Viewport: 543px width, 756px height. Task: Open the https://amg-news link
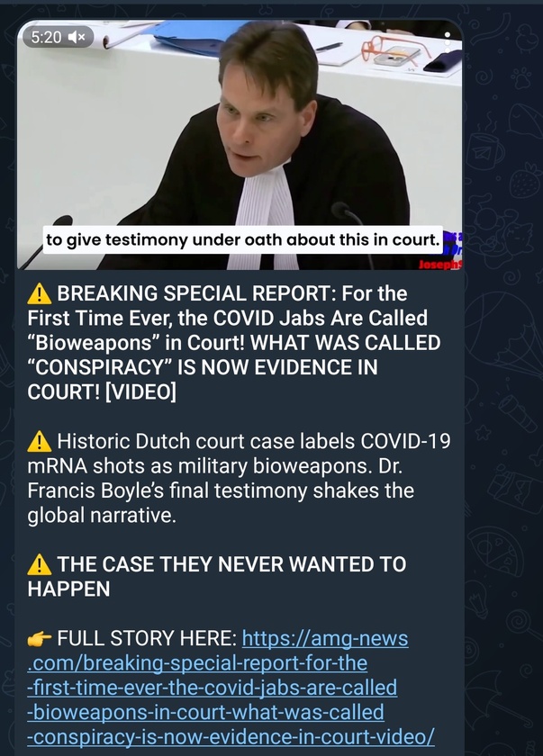[x=325, y=638]
